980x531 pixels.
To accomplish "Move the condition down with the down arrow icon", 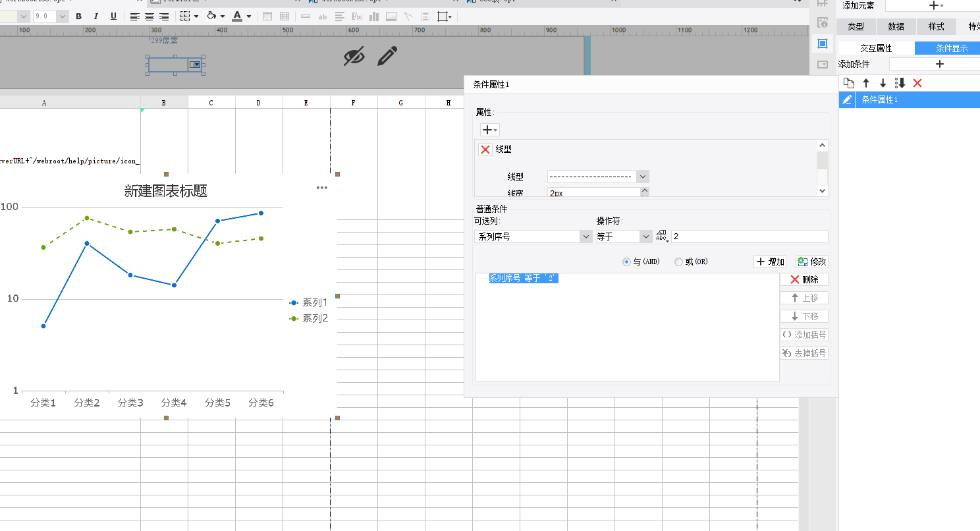I will (883, 83).
